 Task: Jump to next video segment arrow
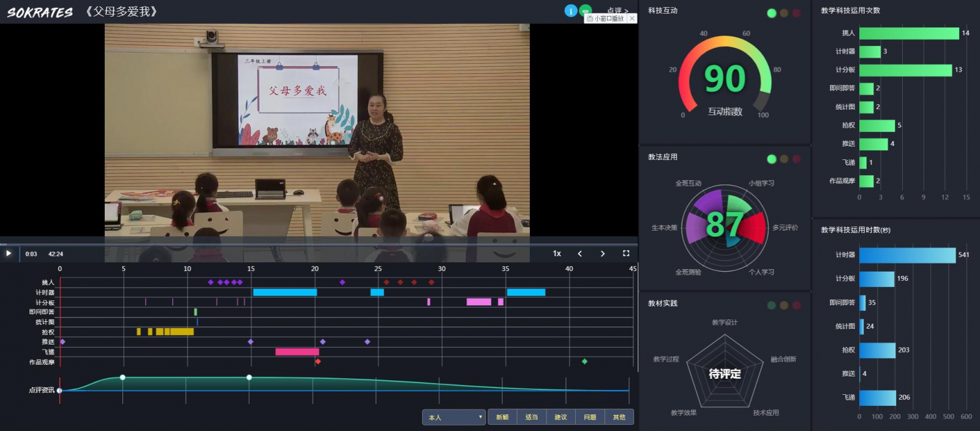click(x=603, y=253)
